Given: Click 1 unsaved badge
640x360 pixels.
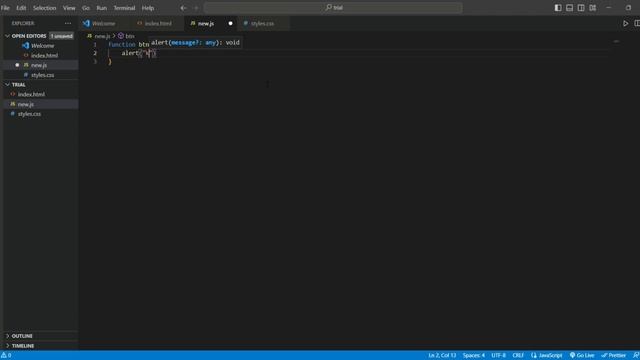Looking at the screenshot, I should pyautogui.click(x=62, y=36).
